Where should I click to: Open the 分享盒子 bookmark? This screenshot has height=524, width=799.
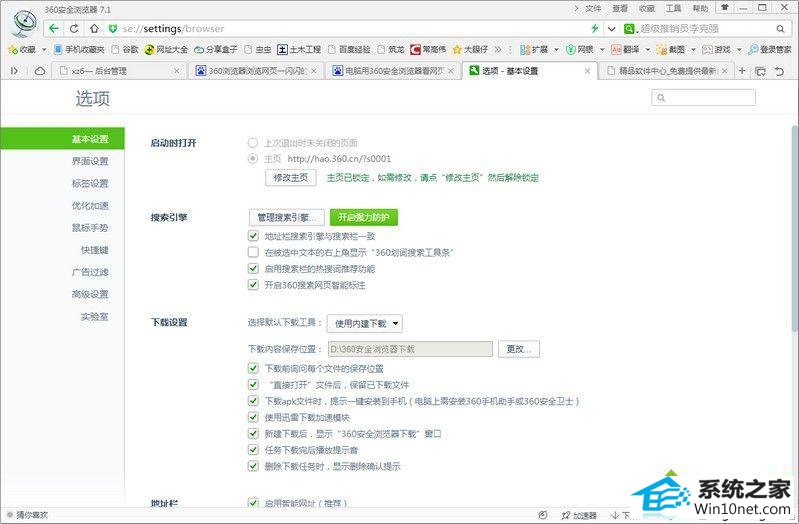[216, 49]
